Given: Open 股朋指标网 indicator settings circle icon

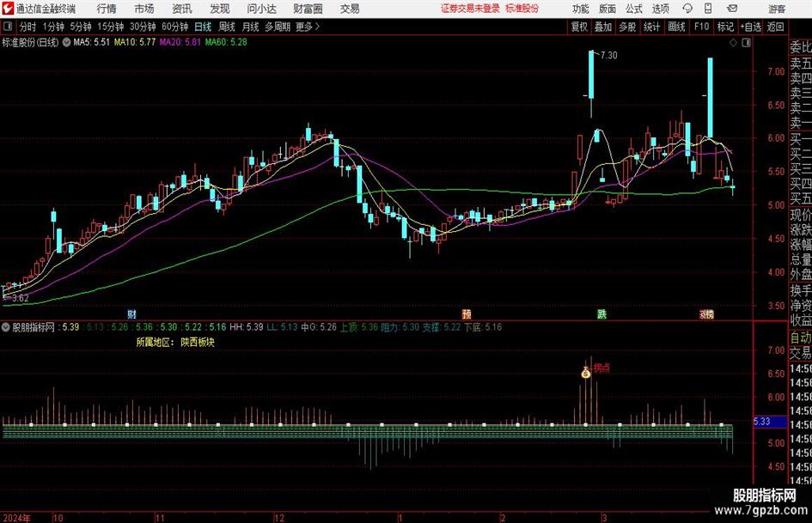Looking at the screenshot, I should (6, 327).
